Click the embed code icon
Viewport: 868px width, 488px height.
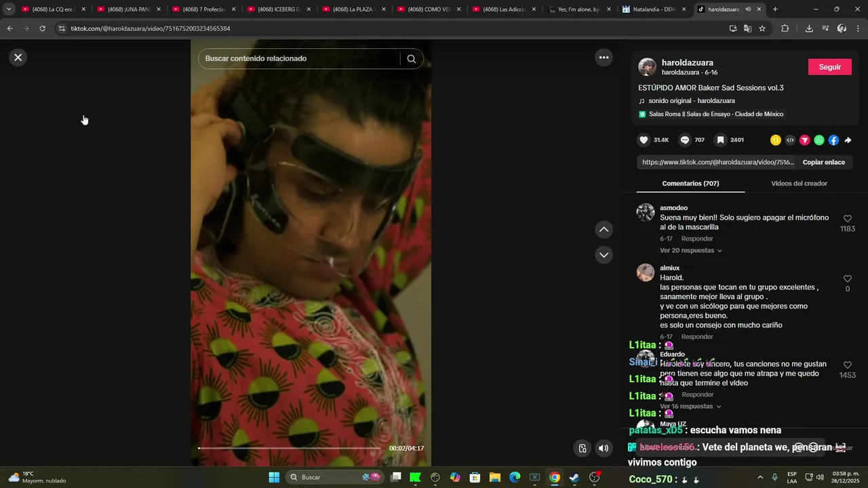[x=790, y=140]
